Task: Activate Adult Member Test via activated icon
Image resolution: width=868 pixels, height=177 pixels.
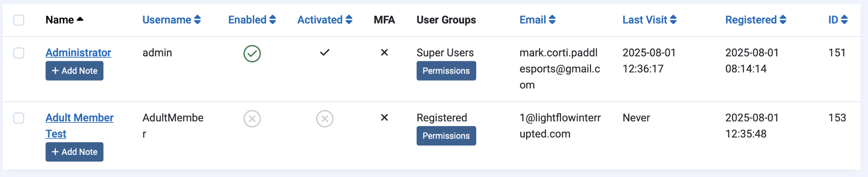Action: 325,119
